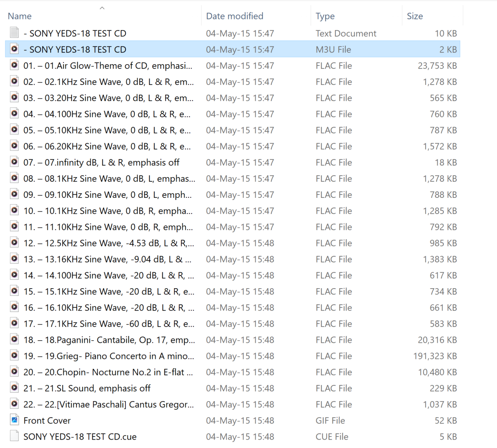Click the 23,753 KB size value
Viewport: 497px width, 448px height.
point(437,66)
